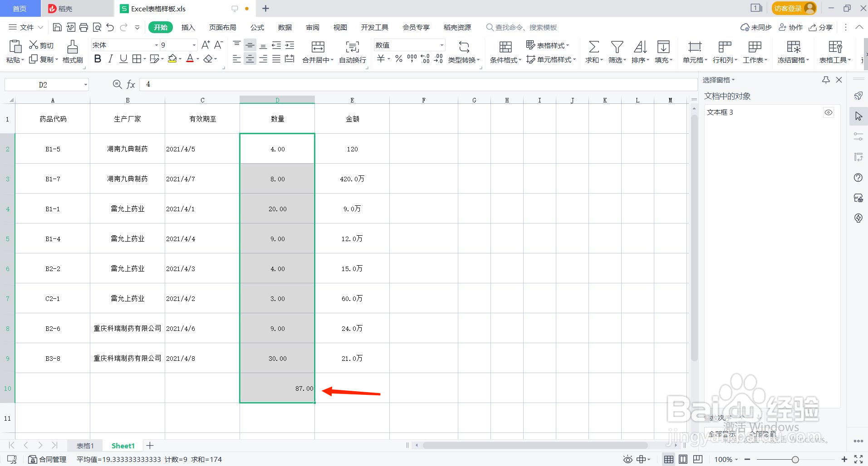The width and height of the screenshot is (868, 466).
Task: Click the Sort (排序) icon
Action: point(640,47)
